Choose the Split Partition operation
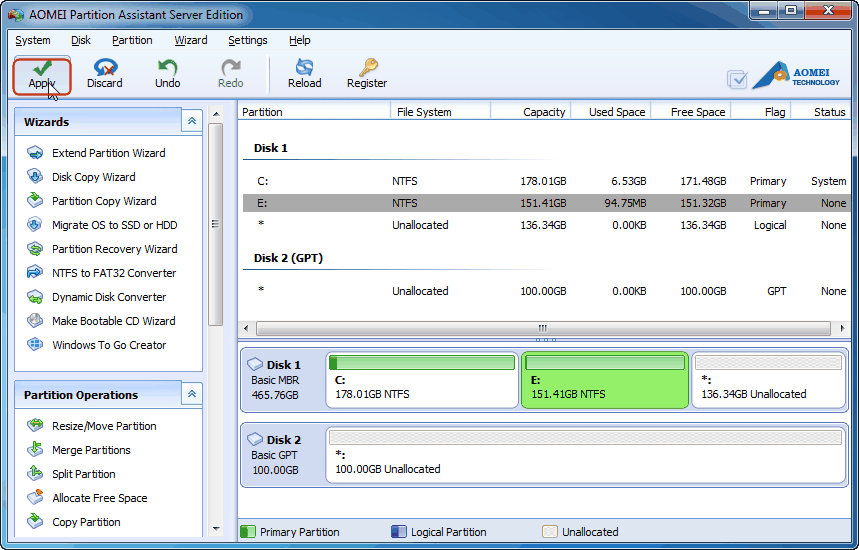This screenshot has width=859, height=550. [83, 474]
